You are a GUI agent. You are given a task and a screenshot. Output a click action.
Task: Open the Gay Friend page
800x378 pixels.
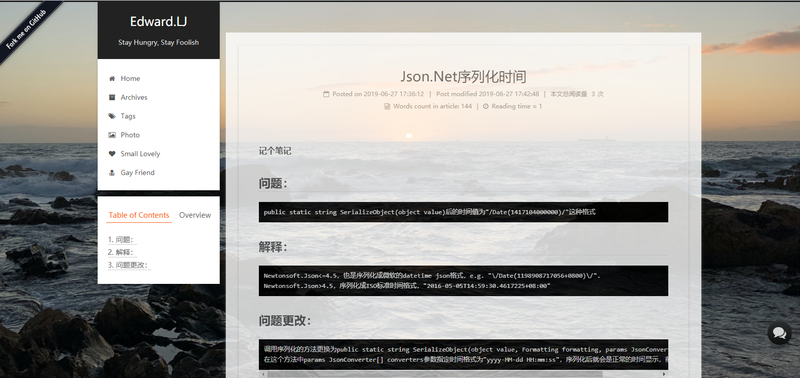tap(137, 173)
